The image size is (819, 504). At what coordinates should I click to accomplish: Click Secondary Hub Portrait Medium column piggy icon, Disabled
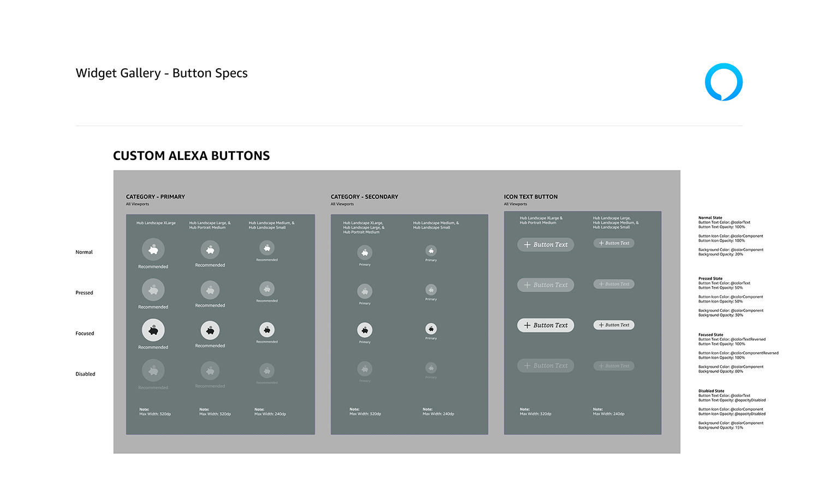pyautogui.click(x=365, y=369)
